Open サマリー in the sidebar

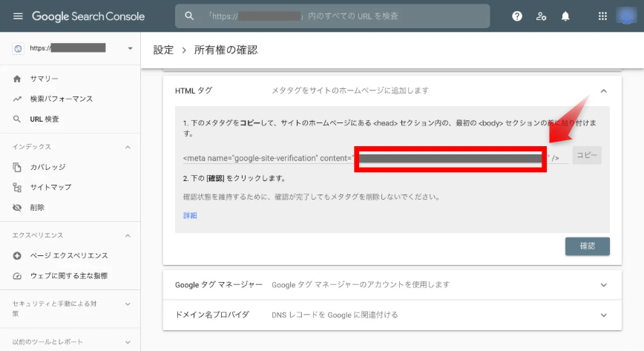pyautogui.click(x=44, y=79)
